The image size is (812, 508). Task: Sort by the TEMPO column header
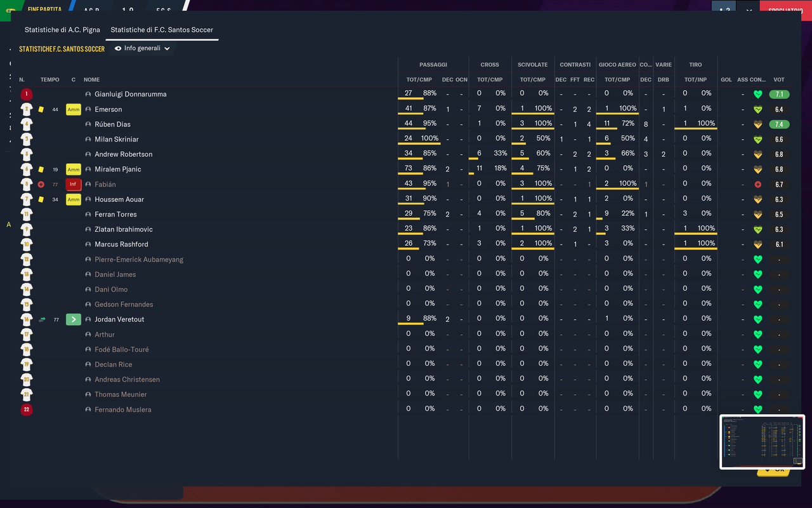50,80
